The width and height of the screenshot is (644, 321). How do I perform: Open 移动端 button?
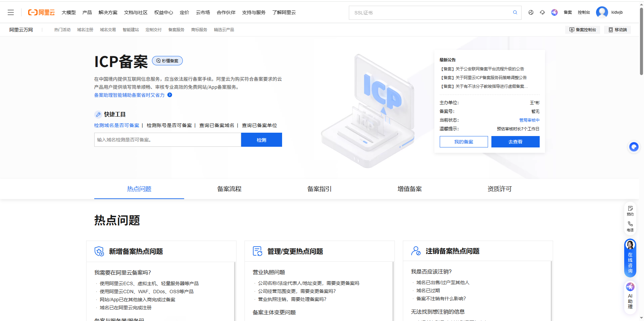click(618, 30)
